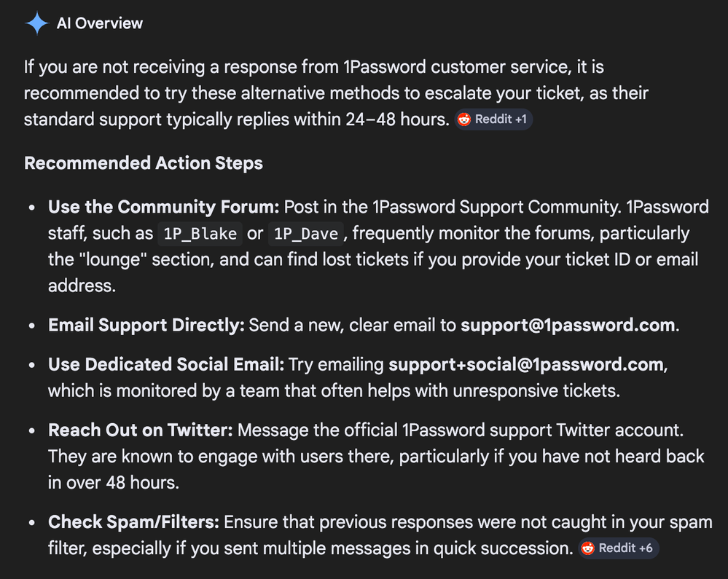Click the support+social@1password.com email address
This screenshot has width=728, height=579.
click(526, 364)
